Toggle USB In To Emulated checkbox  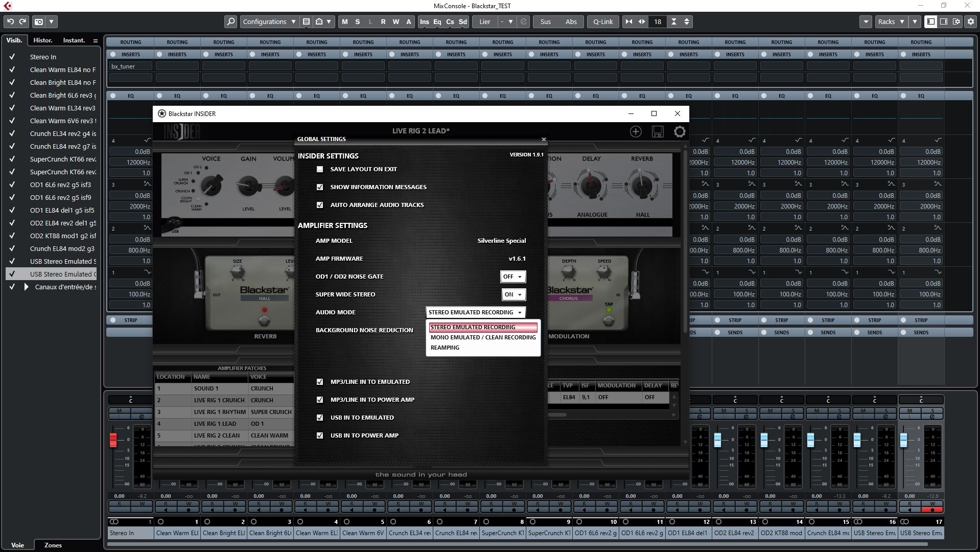click(x=320, y=418)
